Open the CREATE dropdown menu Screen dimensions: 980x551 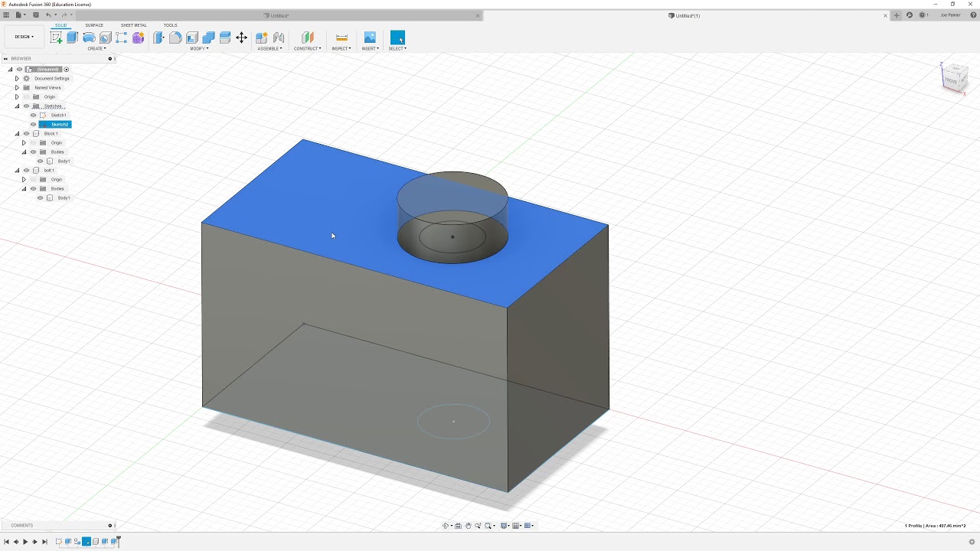point(96,49)
